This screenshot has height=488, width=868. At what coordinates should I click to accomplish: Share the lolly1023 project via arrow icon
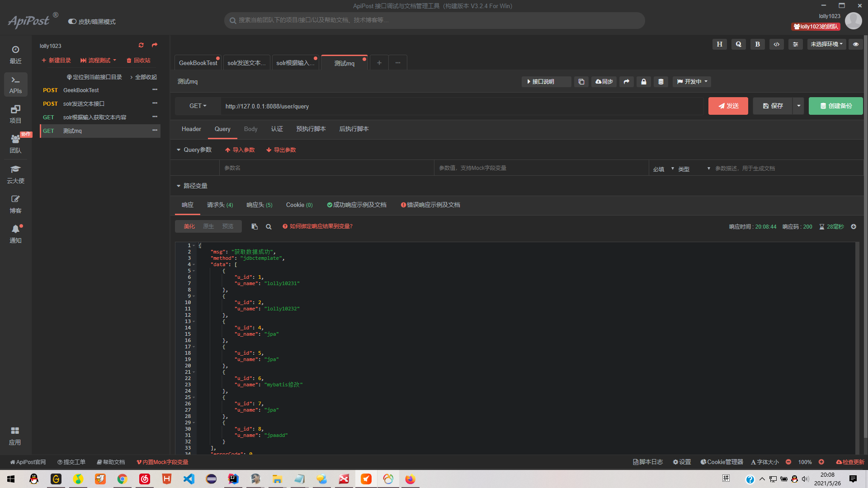click(155, 45)
